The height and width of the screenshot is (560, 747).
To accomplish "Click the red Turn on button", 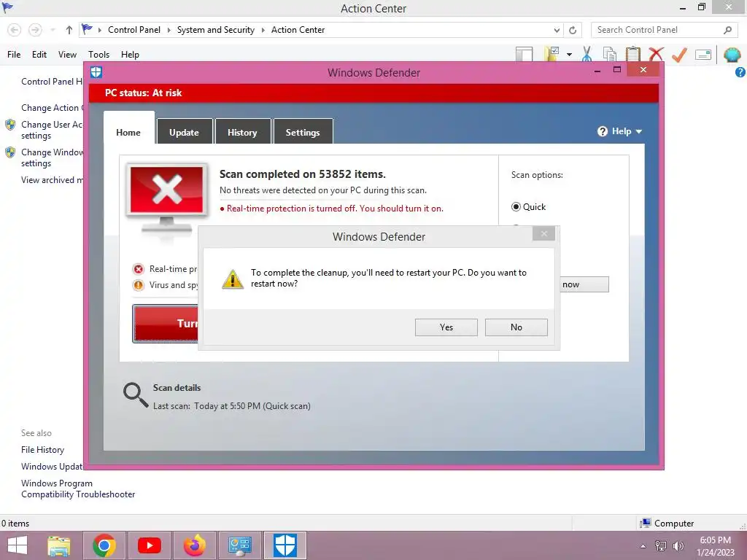I will (166, 323).
